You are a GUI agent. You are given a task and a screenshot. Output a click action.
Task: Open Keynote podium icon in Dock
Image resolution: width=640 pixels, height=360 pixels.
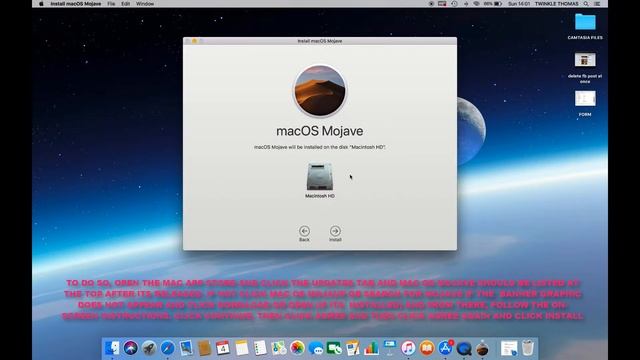tap(389, 348)
